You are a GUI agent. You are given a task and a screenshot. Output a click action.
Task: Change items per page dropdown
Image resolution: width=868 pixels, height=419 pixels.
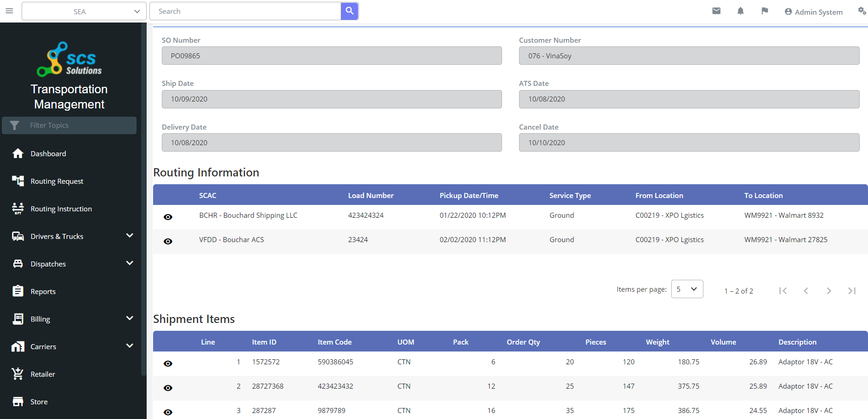pos(687,289)
